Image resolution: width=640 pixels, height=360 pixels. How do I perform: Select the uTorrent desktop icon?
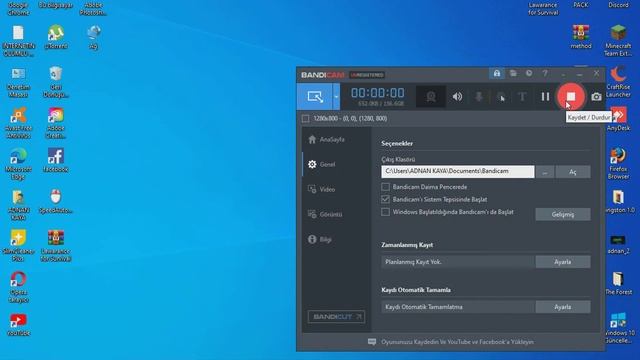56,38
